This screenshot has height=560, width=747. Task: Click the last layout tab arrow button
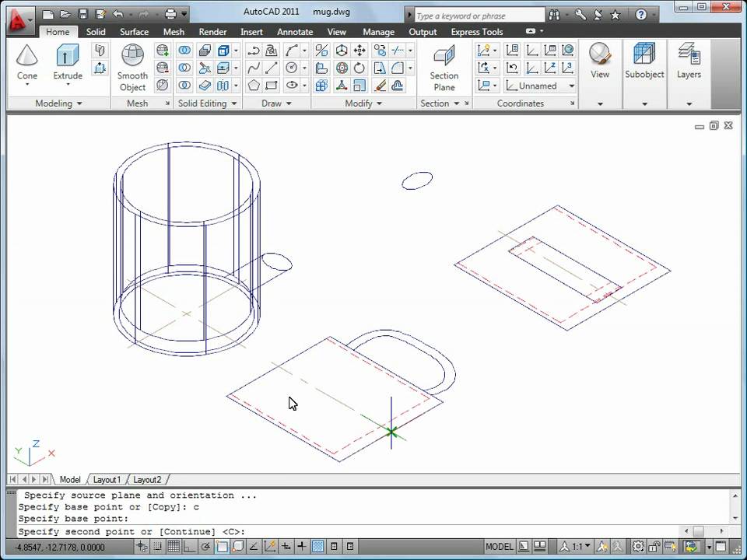pos(45,479)
